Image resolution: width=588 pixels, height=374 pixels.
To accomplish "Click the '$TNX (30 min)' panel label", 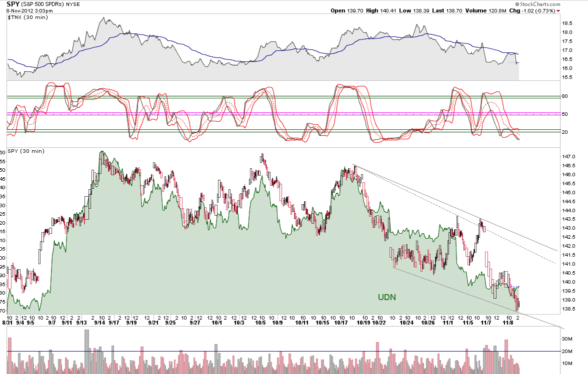I will 28,17.
